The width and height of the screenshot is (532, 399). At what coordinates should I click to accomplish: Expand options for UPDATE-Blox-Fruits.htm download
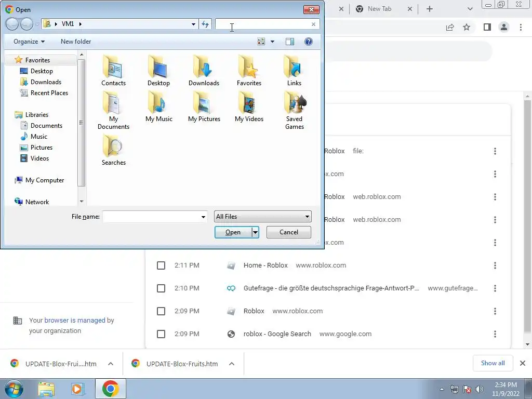pyautogui.click(x=232, y=364)
